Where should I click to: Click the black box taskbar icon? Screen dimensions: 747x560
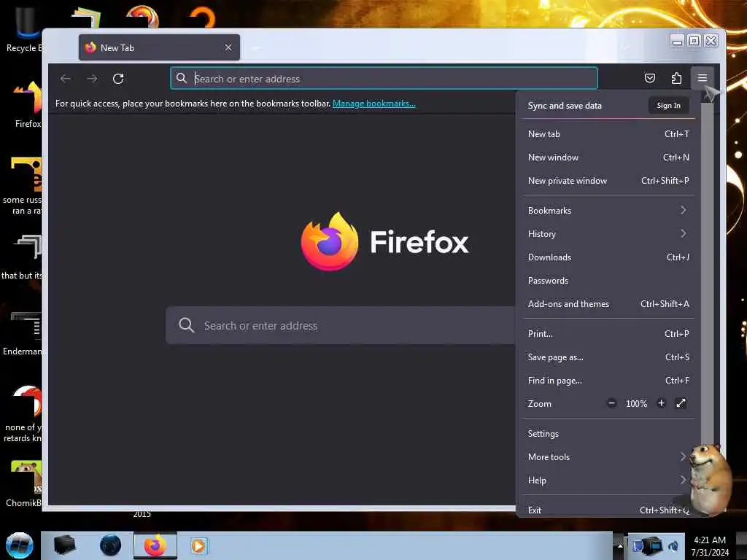pyautogui.click(x=65, y=545)
